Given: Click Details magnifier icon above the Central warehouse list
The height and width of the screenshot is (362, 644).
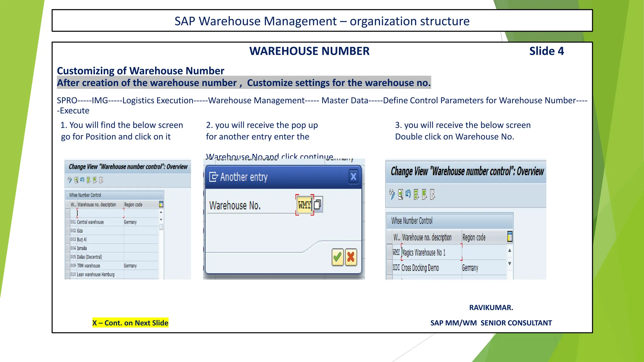Looking at the screenshot, I should click(76, 180).
